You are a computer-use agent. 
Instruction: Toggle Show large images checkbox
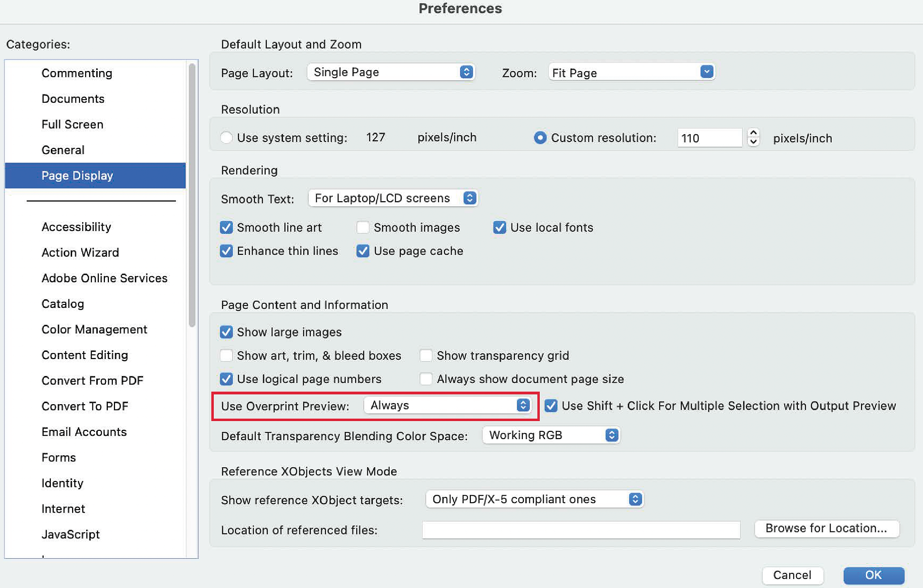[x=226, y=332]
